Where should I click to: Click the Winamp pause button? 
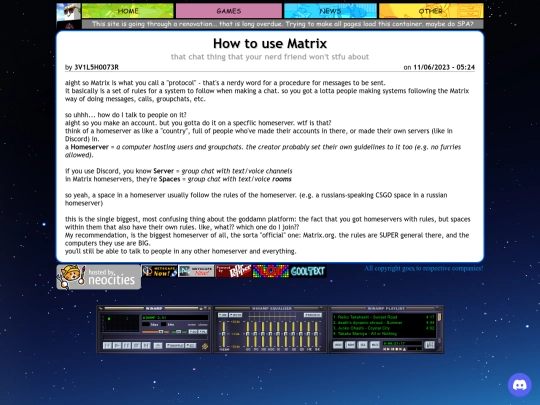(x=126, y=345)
